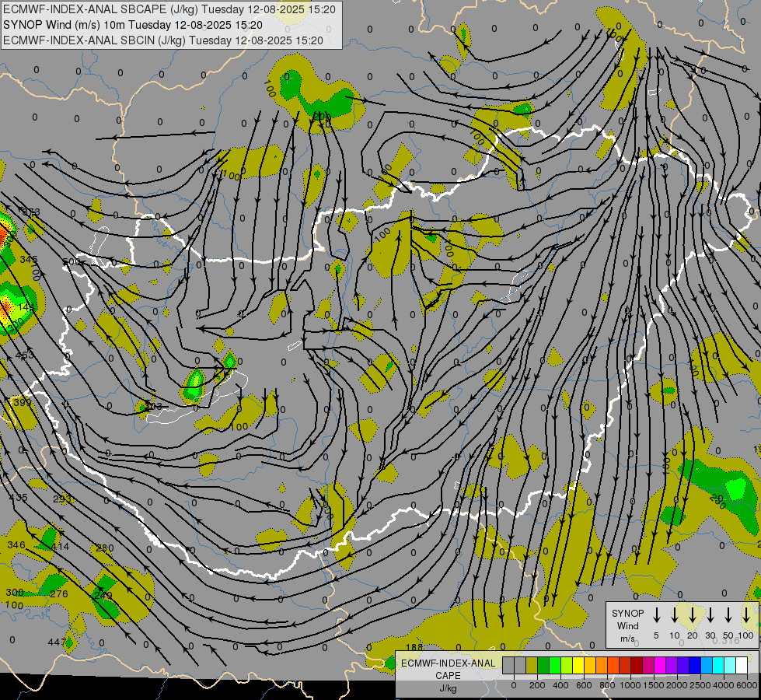761x700 pixels.
Task: Click the 100 m/s wind arrow in legend
Action: (x=746, y=615)
